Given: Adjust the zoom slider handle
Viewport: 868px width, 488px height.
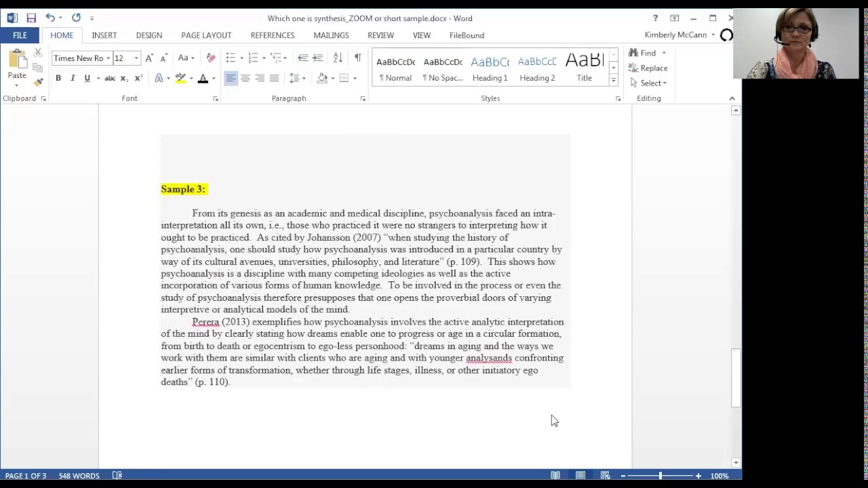Looking at the screenshot, I should pyautogui.click(x=660, y=476).
